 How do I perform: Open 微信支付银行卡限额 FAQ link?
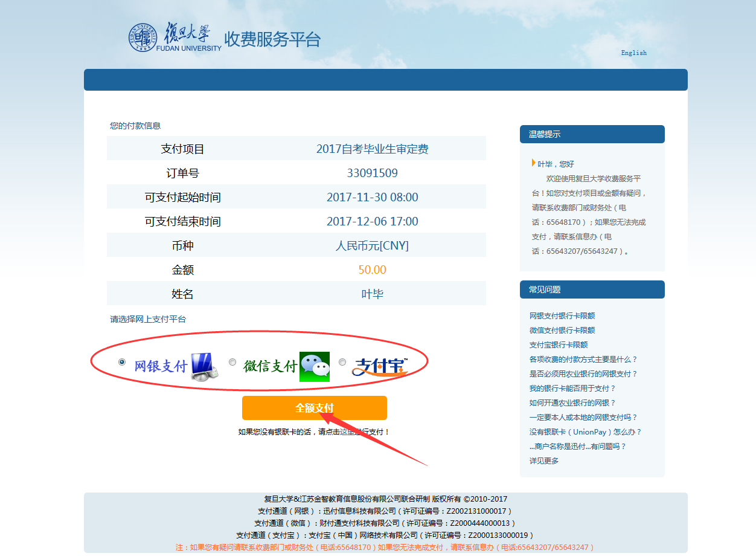click(x=562, y=330)
